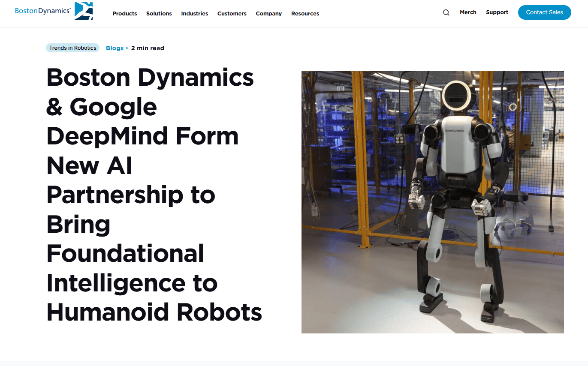Click the magnifying glass search icon
The height and width of the screenshot is (366, 588).
click(446, 12)
